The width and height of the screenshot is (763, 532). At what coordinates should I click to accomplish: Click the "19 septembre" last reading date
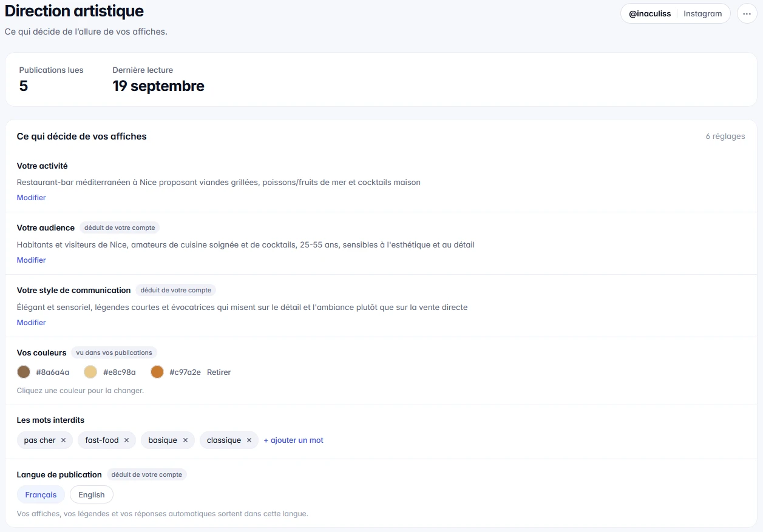158,86
